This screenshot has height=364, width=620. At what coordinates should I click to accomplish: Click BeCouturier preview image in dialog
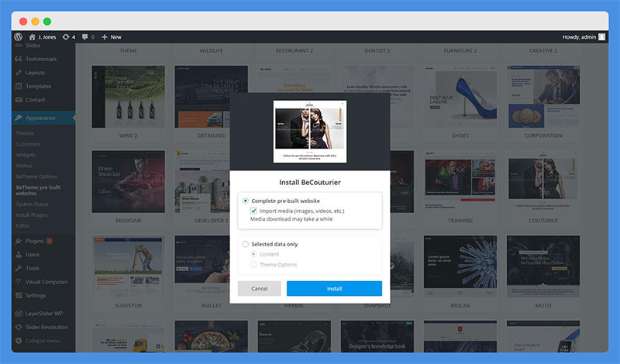pos(310,131)
